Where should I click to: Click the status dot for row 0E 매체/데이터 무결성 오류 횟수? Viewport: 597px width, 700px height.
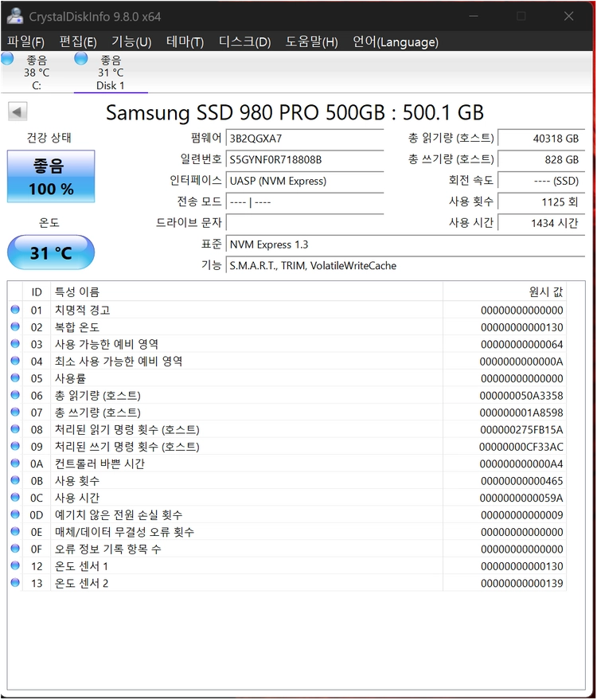pos(15,531)
